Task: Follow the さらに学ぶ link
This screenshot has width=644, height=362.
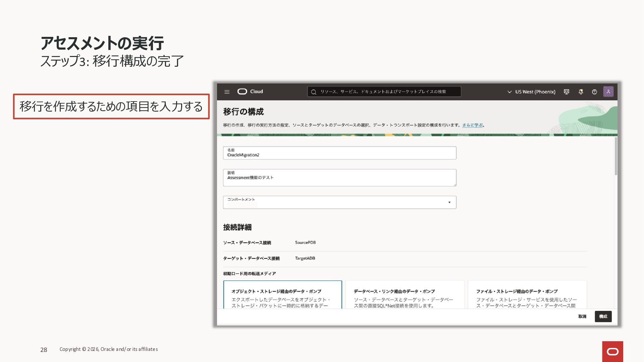Action: tap(472, 125)
